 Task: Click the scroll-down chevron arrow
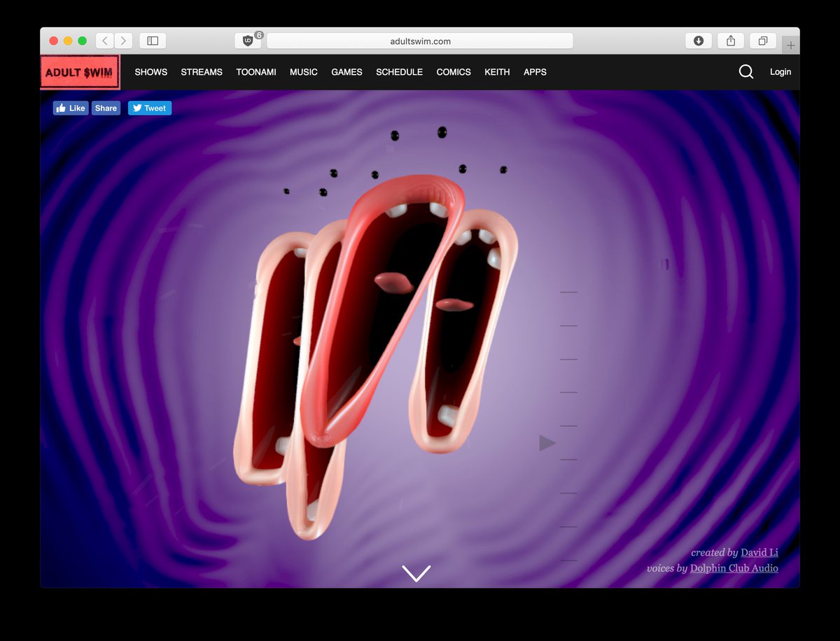pos(416,573)
